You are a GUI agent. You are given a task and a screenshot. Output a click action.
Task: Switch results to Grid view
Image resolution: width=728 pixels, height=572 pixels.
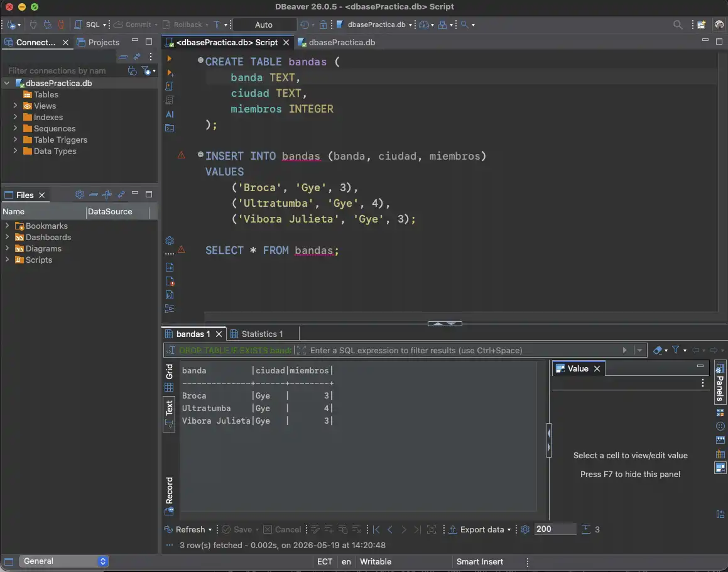(169, 378)
